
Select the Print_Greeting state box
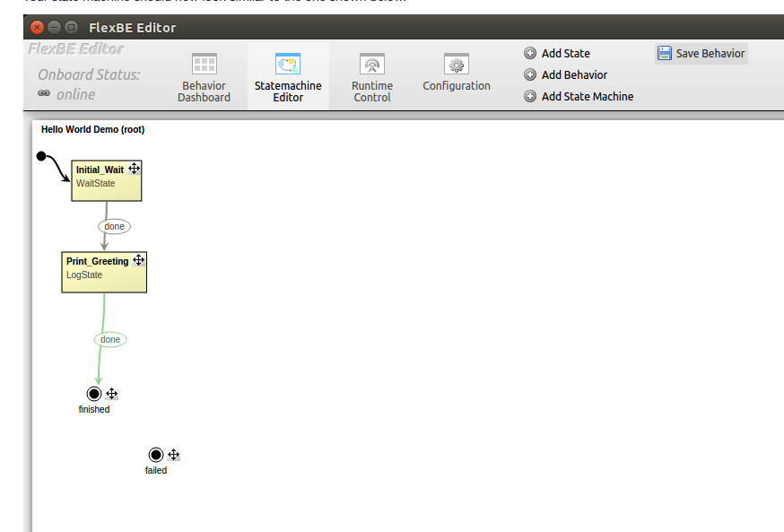pyautogui.click(x=104, y=272)
